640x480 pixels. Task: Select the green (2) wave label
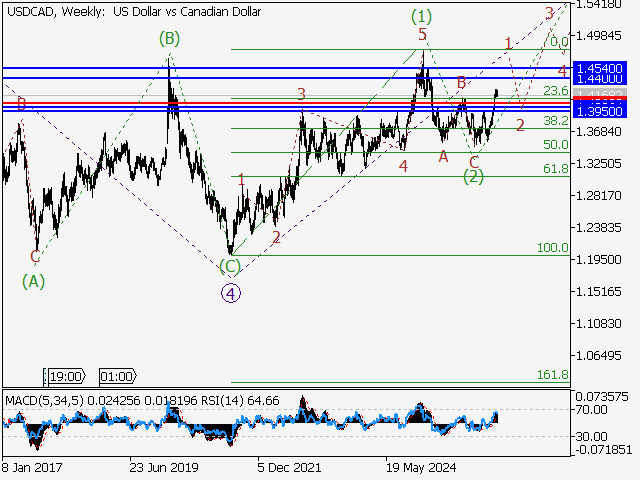pos(473,177)
